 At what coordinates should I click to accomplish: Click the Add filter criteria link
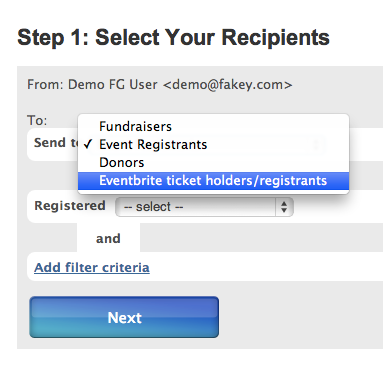click(92, 267)
